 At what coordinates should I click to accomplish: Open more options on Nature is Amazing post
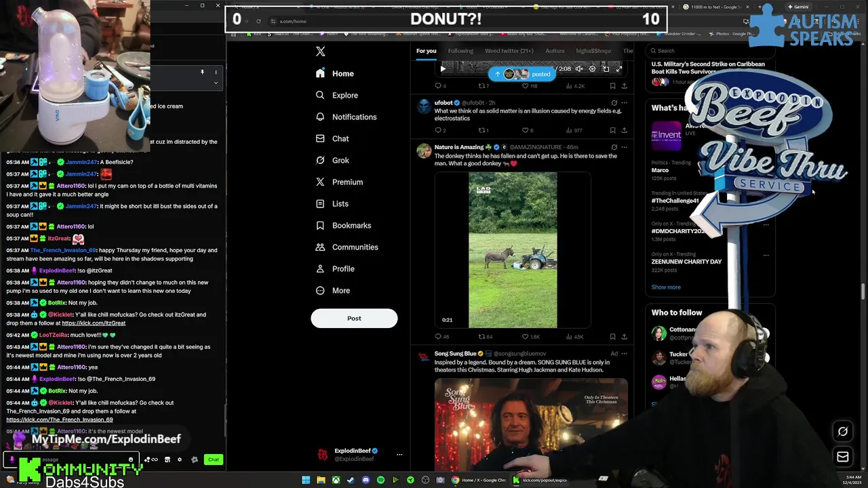click(x=624, y=147)
